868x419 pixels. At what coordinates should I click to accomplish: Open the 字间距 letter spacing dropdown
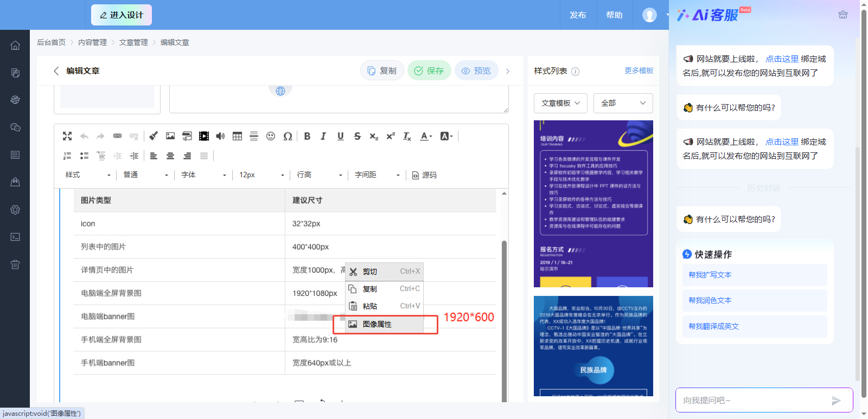(377, 175)
